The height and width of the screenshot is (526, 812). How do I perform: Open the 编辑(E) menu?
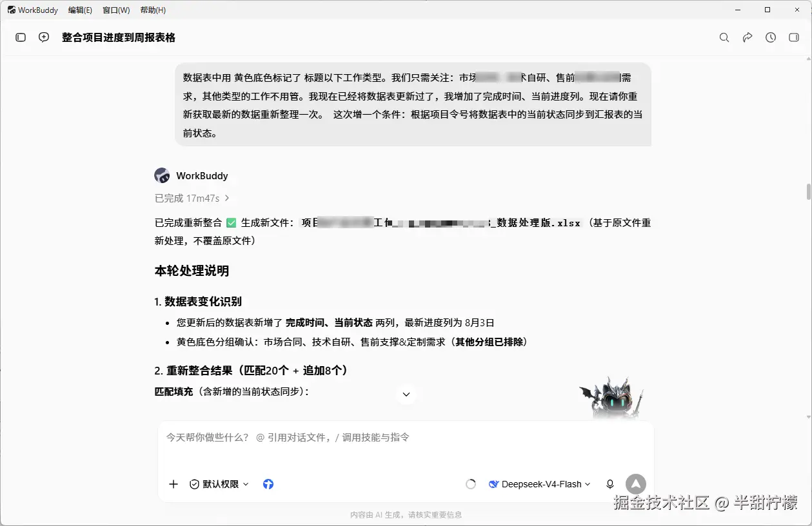click(x=80, y=10)
